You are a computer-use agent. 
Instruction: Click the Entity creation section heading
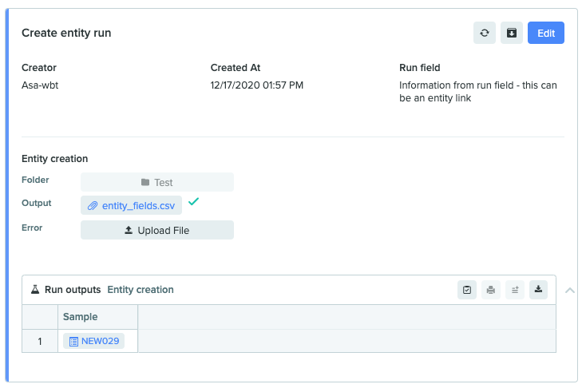[54, 159]
